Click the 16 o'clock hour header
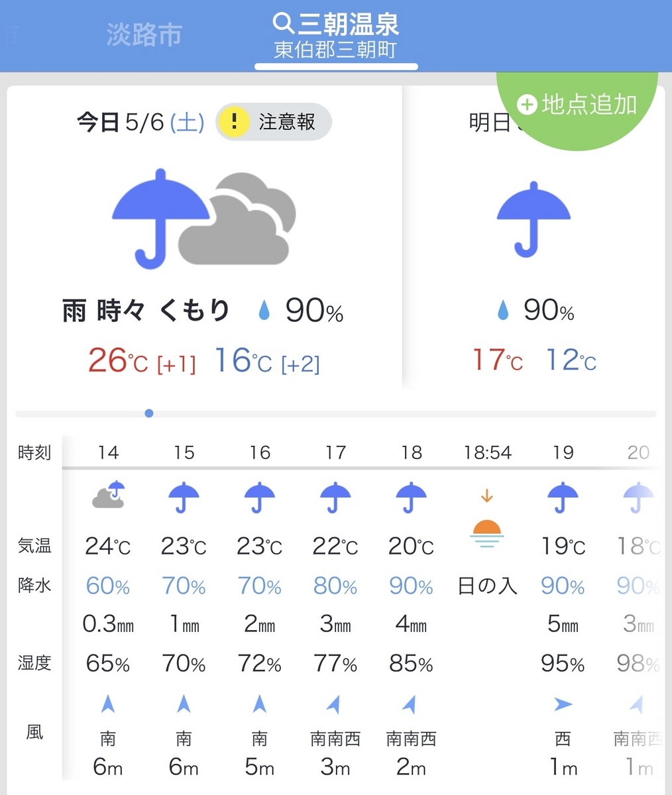Viewport: 672px width, 795px height. coord(260,452)
